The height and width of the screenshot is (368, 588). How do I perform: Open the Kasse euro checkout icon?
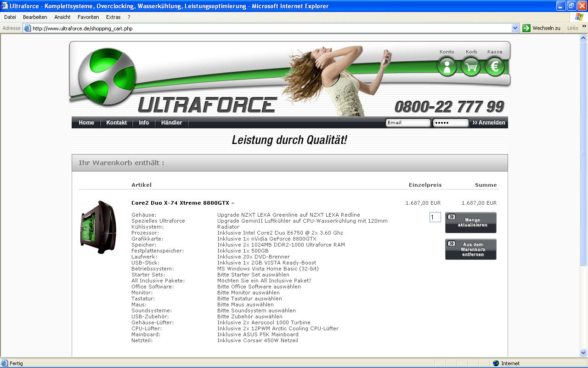click(x=495, y=67)
